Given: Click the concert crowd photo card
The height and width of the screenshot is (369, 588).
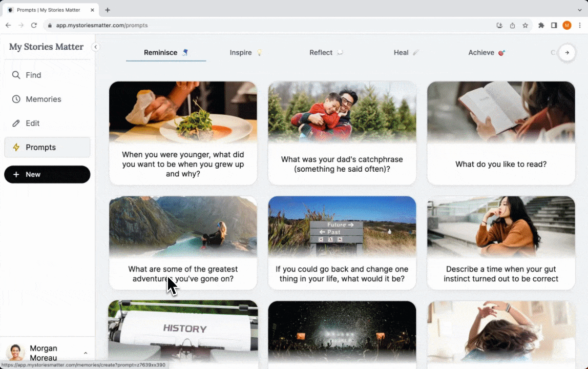Looking at the screenshot, I should 342,332.
